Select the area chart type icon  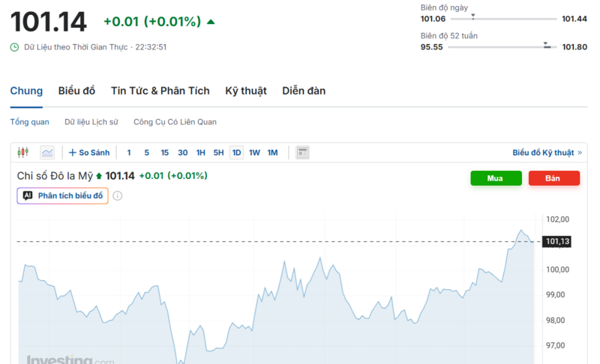click(x=47, y=153)
